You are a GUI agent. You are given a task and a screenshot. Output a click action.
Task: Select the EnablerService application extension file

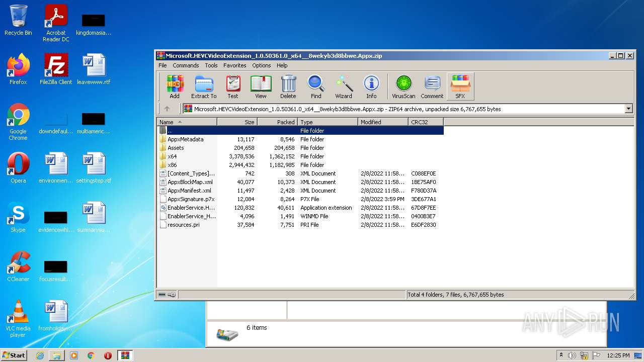301,208
